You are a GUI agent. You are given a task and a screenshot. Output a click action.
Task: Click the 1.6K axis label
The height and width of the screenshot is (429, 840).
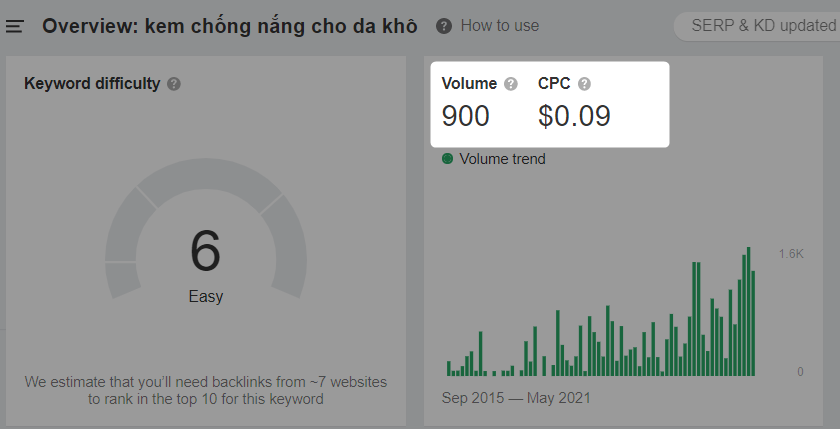click(x=791, y=253)
